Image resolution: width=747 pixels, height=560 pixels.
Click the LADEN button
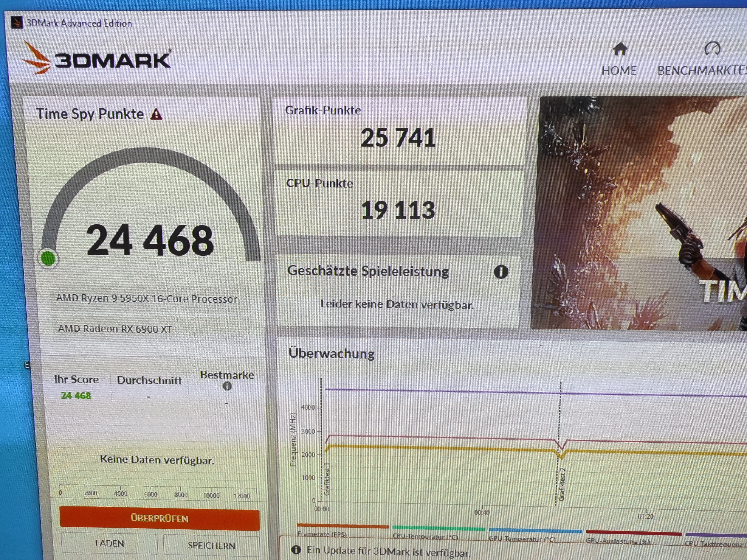coord(109,543)
